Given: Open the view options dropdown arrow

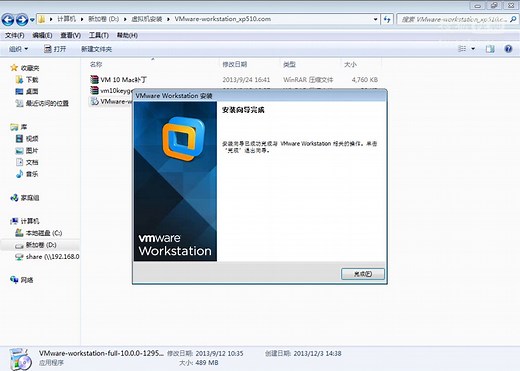Looking at the screenshot, I should [473, 49].
